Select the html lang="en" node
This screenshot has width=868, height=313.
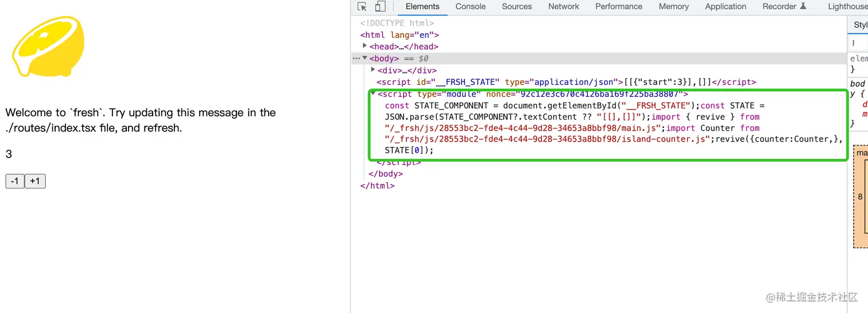(400, 34)
